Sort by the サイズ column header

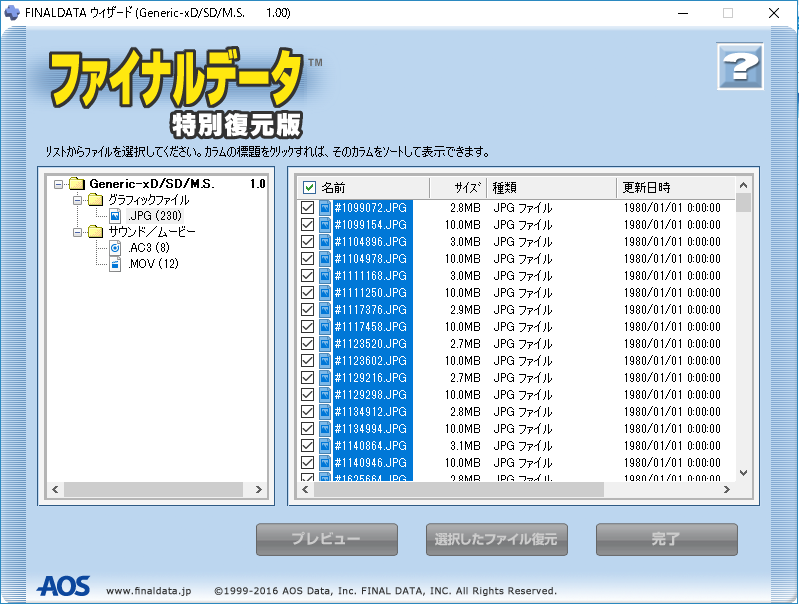[459, 188]
